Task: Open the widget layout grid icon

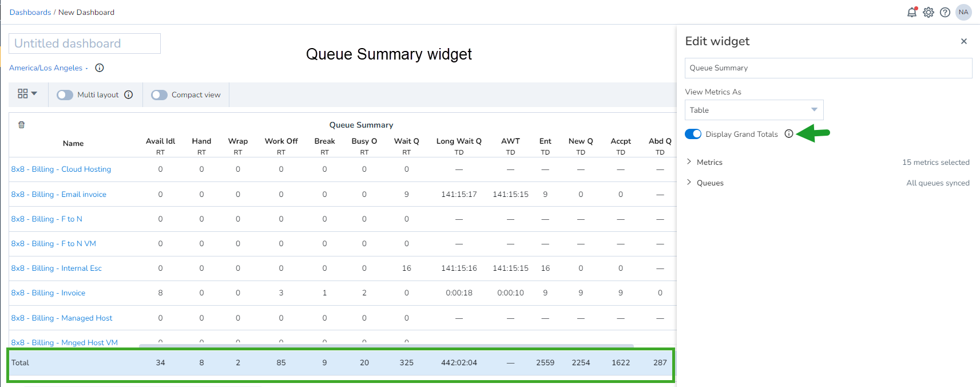Action: tap(27, 94)
